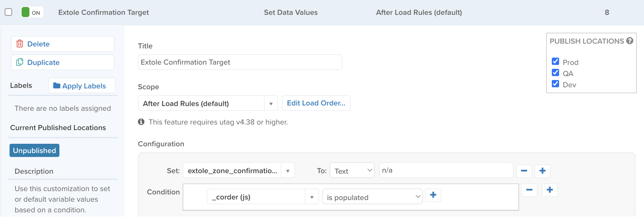
Task: Click the Configuration section label
Action: pyautogui.click(x=161, y=144)
